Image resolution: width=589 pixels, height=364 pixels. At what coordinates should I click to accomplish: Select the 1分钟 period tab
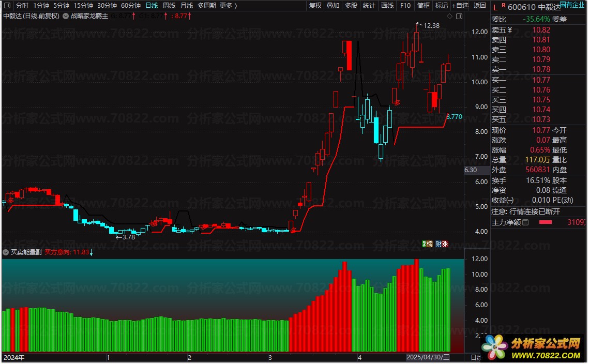41,5
